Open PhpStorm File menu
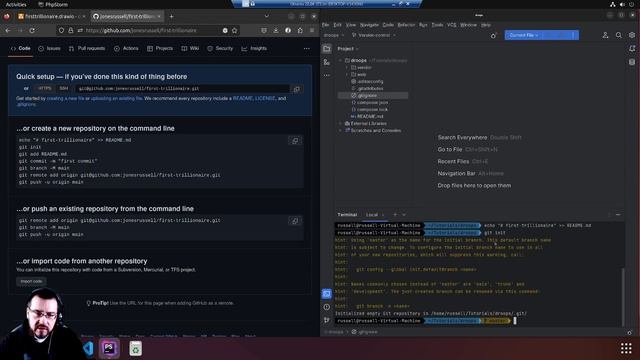Screen dimensions: 640x360 coord(325,25)
